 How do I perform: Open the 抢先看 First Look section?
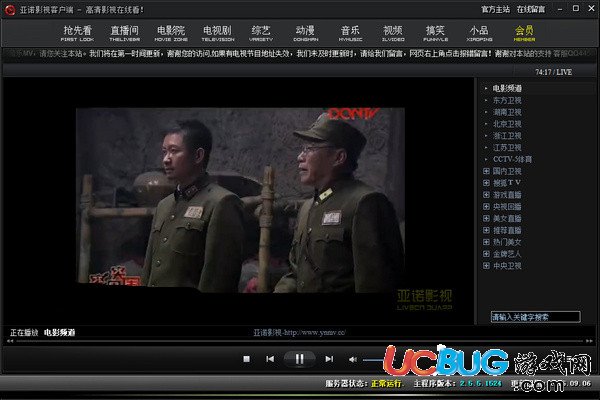77,33
